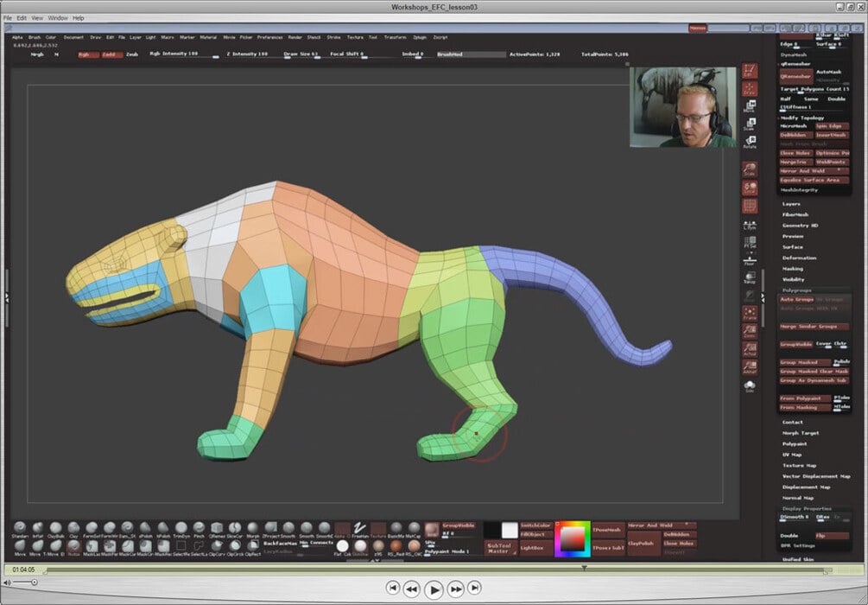Toggle GroupVisible in bottom shelf
This screenshot has height=605, width=868.
click(x=459, y=525)
